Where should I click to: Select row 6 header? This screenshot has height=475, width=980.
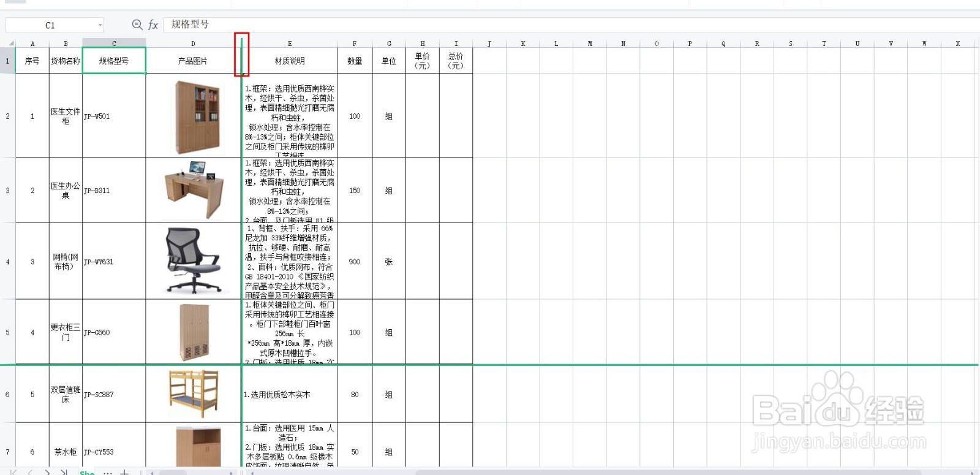[7, 395]
